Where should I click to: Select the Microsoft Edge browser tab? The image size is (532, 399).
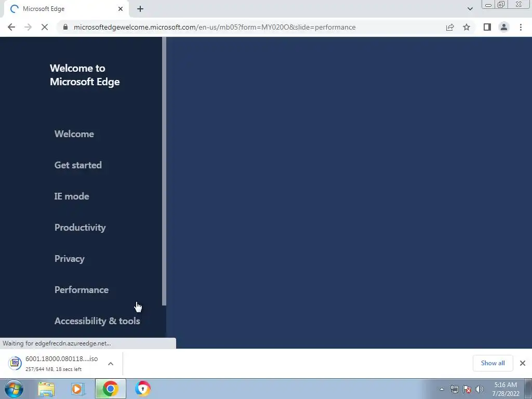pyautogui.click(x=66, y=9)
